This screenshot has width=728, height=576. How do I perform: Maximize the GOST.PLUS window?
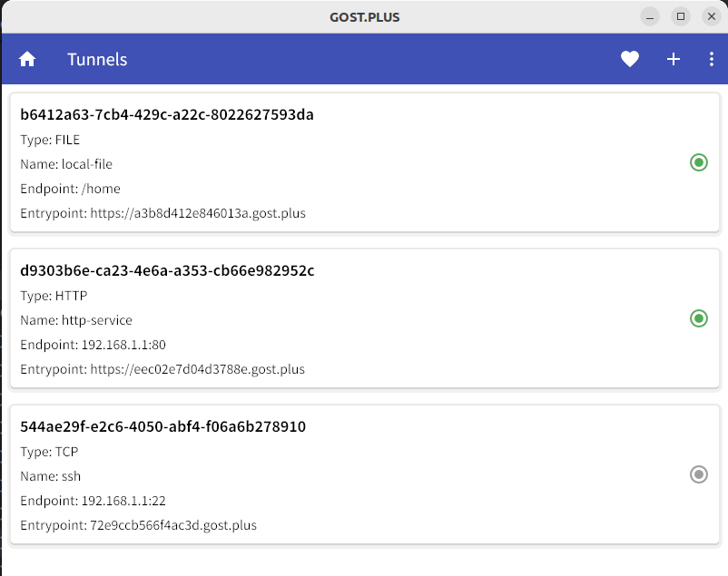click(681, 16)
